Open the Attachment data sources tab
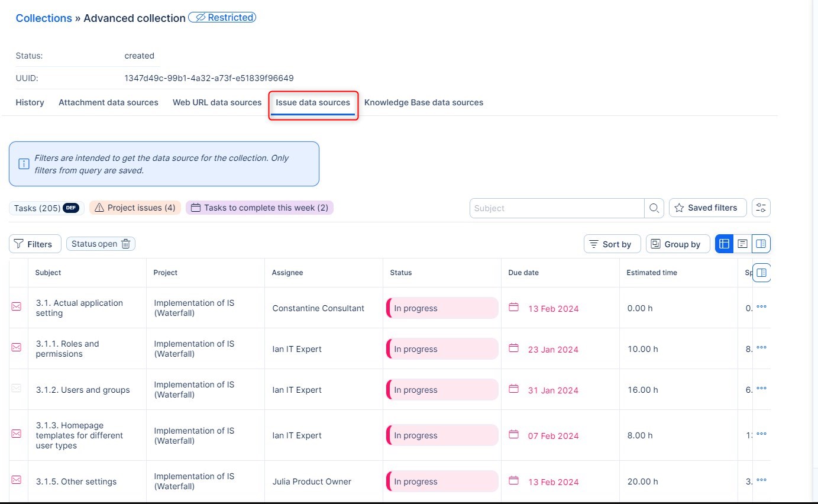 [x=108, y=103]
